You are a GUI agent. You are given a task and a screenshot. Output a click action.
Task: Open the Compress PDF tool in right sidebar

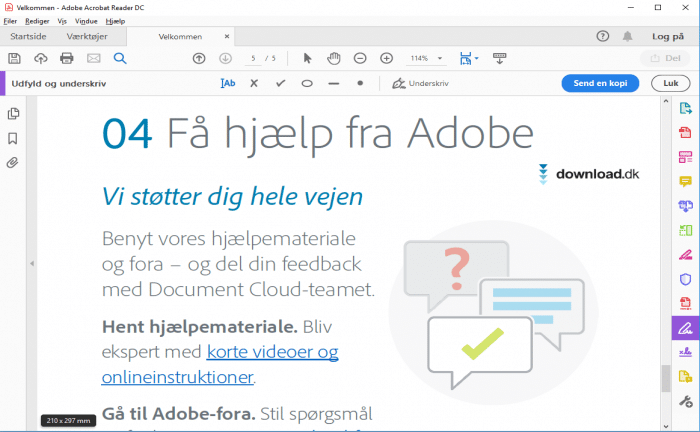(x=686, y=303)
